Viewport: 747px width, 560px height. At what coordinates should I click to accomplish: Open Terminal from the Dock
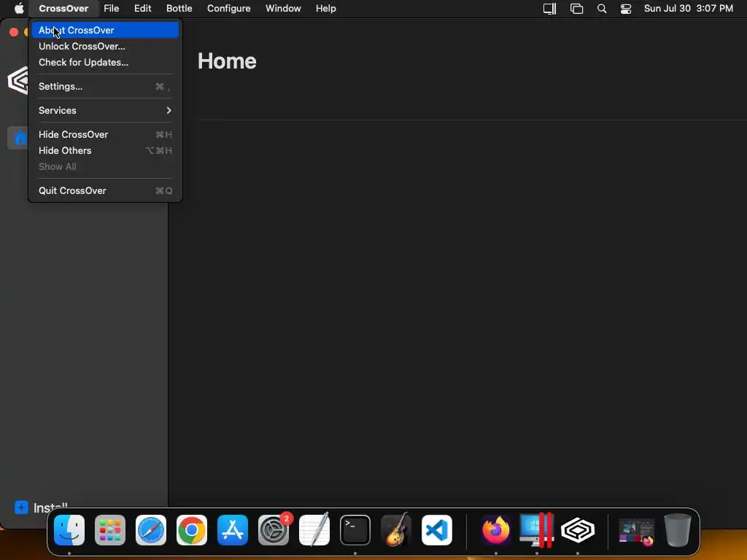[355, 530]
